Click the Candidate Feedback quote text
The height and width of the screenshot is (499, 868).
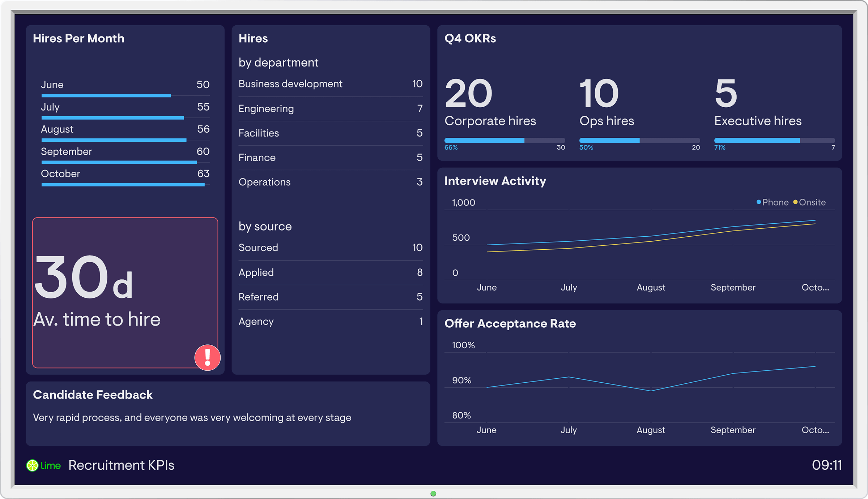[x=192, y=418]
